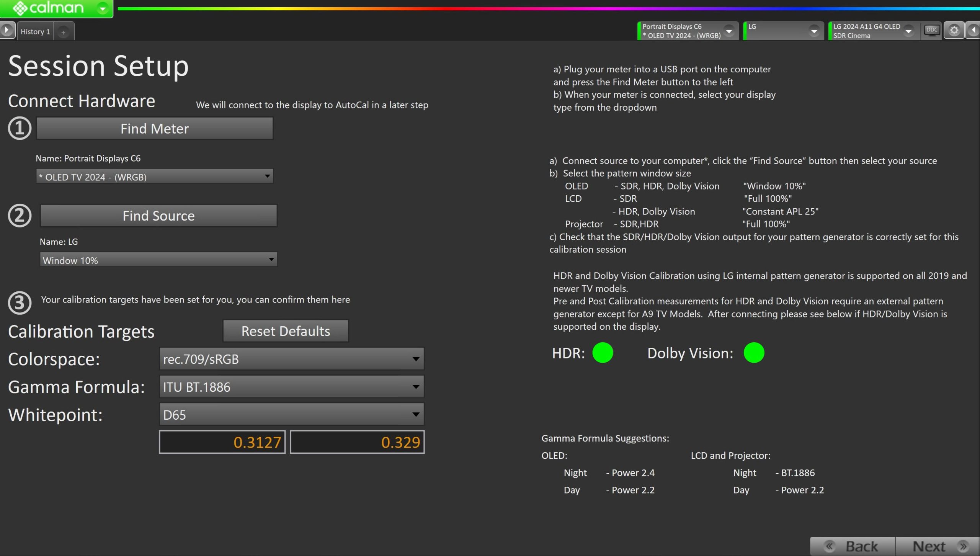
Task: Open settings gear icon
Action: (x=954, y=30)
